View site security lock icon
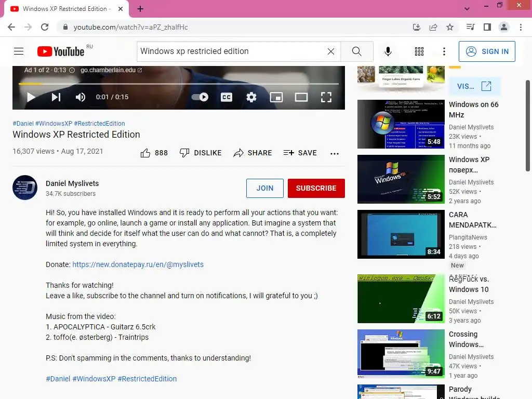 (65, 27)
